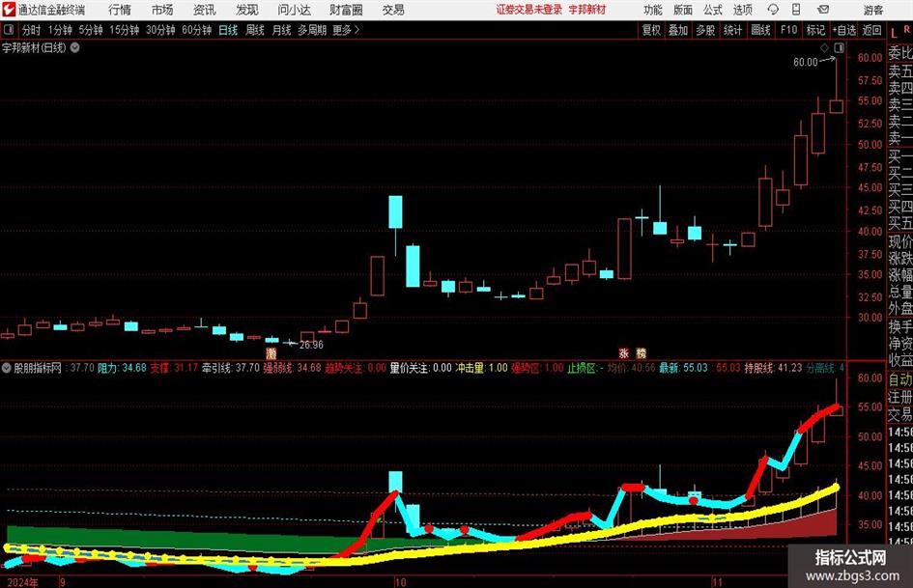Click the 证券交易未登录 login link
The width and height of the screenshot is (913, 588).
pos(529,10)
